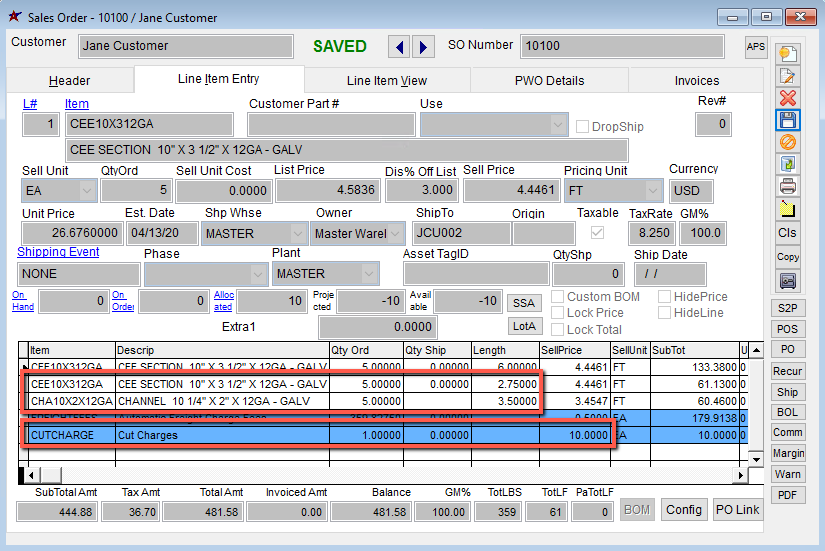This screenshot has width=825, height=551.
Task: Select the CHA10X2X12GA row in grid
Action: pyautogui.click(x=385, y=401)
